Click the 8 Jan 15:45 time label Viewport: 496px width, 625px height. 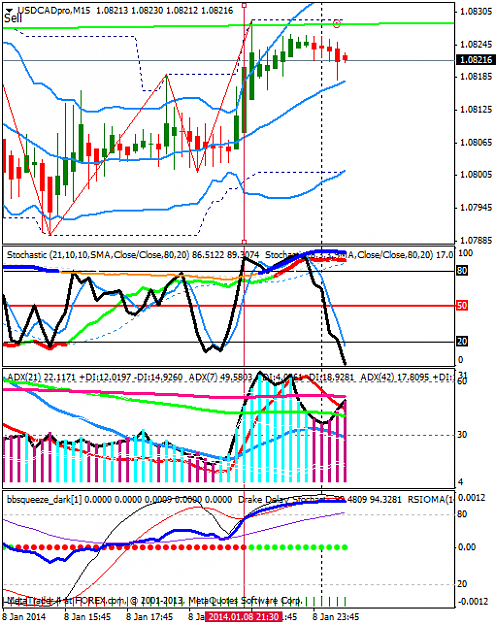(87, 617)
